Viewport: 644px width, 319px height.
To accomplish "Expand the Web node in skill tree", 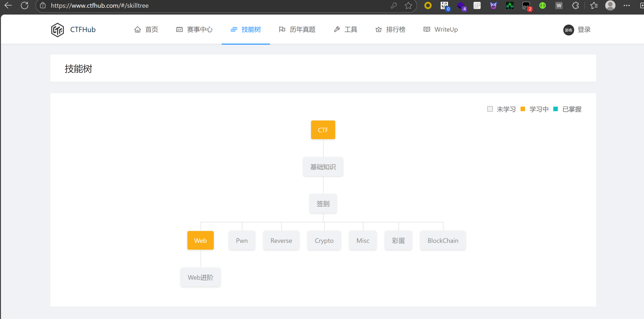I will coord(200,241).
